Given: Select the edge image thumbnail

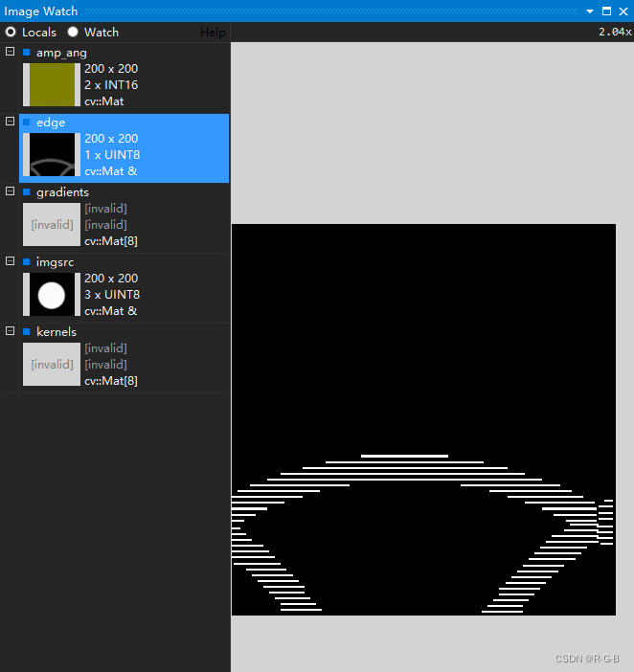Looking at the screenshot, I should coord(52,154).
